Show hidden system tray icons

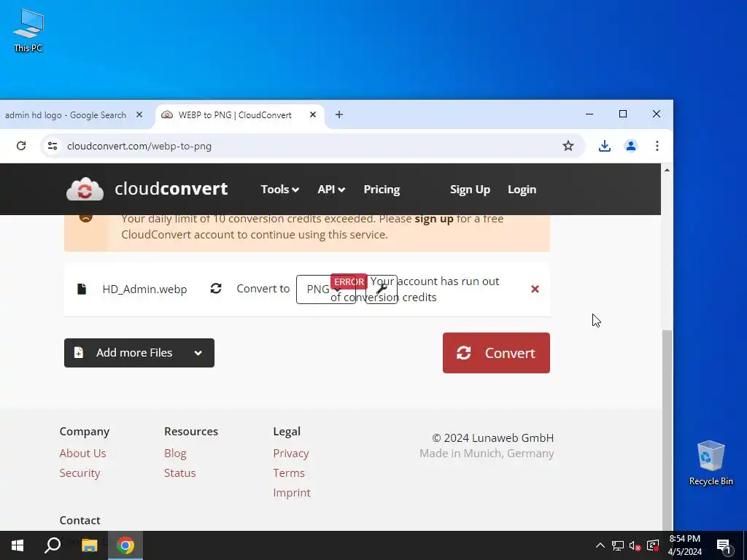point(600,545)
